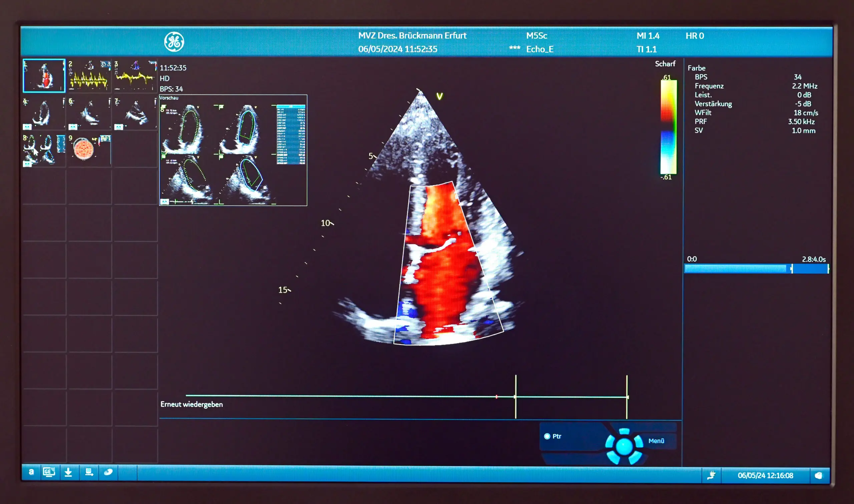Click 'Erneut wiedergeben' replay label
Image resolution: width=854 pixels, height=504 pixels.
(x=191, y=404)
